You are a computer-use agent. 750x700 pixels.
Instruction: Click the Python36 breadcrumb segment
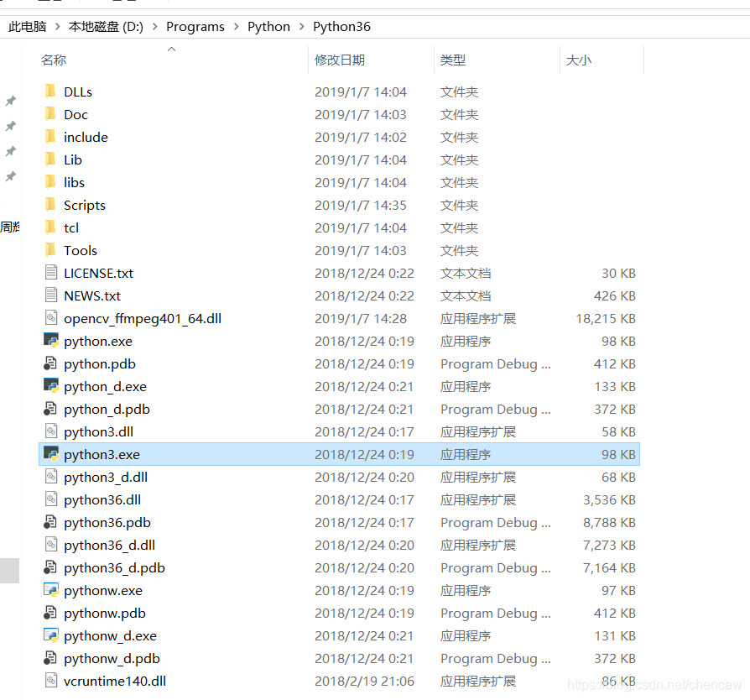(341, 26)
